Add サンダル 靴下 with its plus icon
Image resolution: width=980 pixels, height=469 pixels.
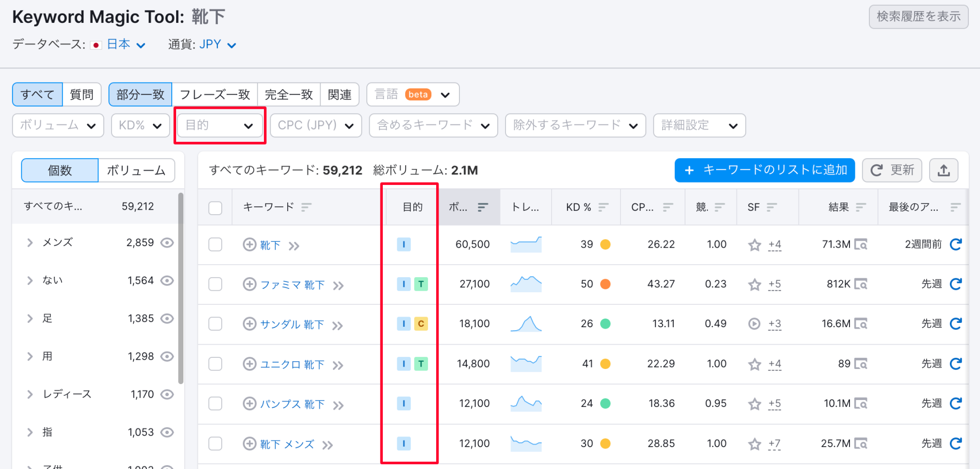point(249,324)
